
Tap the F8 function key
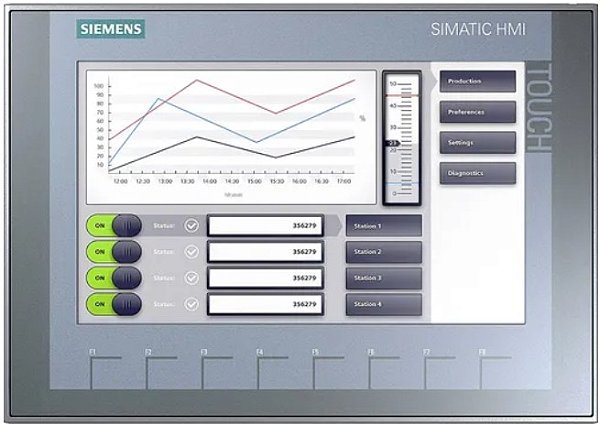coord(496,370)
